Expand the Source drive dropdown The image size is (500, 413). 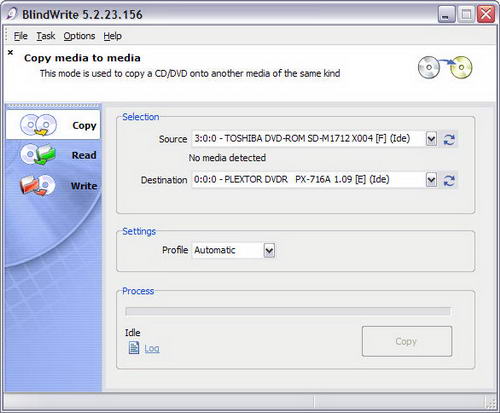click(x=431, y=139)
